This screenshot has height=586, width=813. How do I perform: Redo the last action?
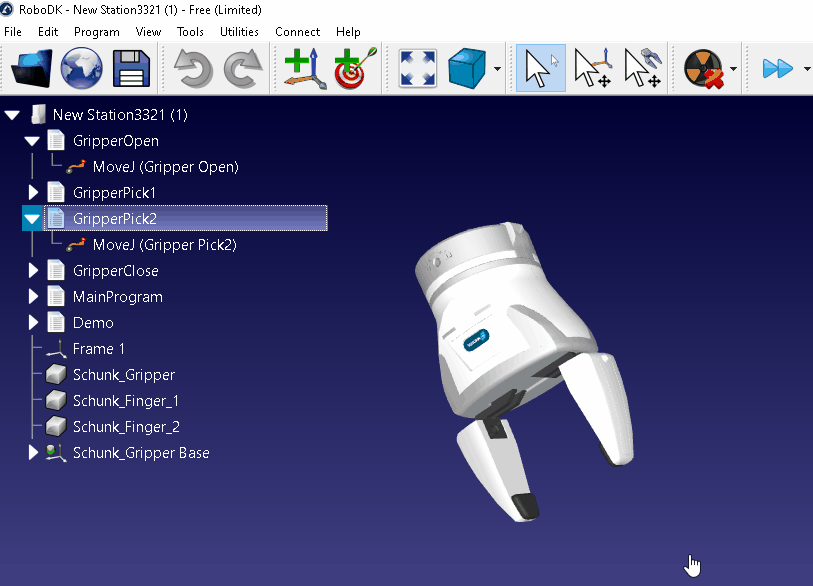(243, 68)
